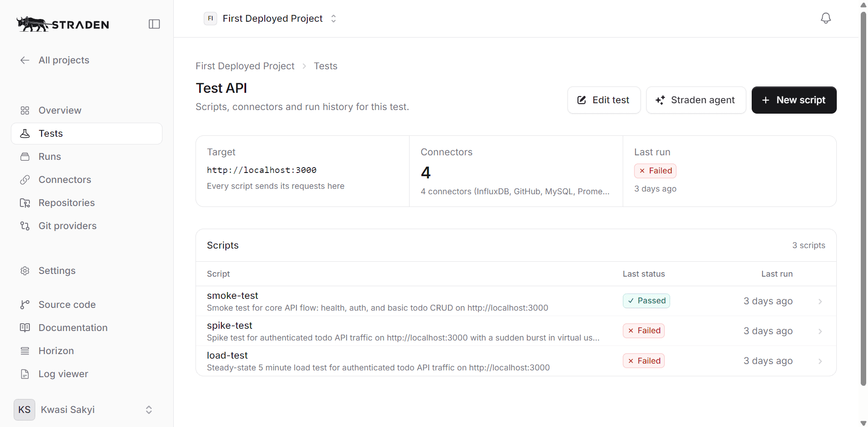This screenshot has height=427, width=868.
Task: Click the Tests flask icon
Action: pyautogui.click(x=25, y=134)
